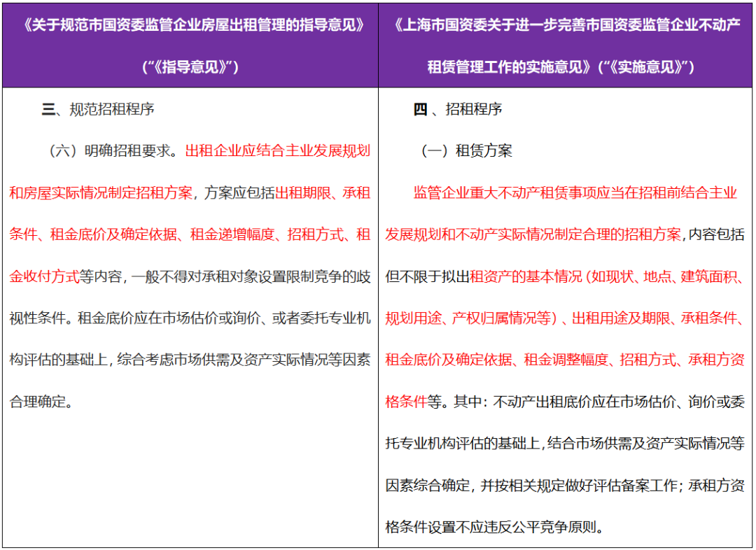
Task: Click header title《关于规范市国资委监管企业房屋出租管理的指导意见》
Action: 193,25
